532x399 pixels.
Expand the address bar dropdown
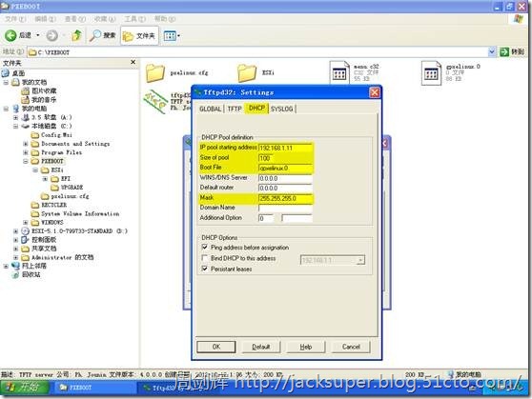(492, 51)
